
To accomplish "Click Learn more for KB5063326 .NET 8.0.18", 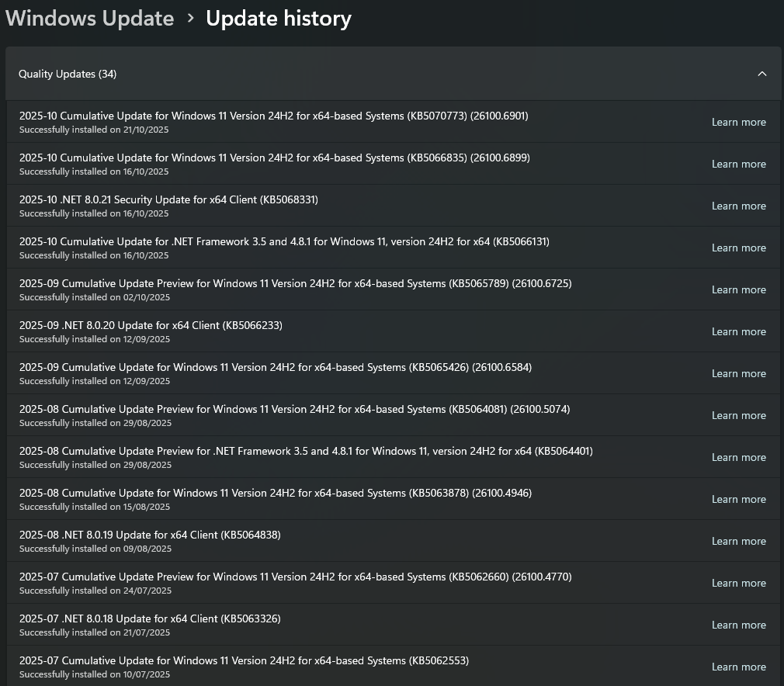I will 738,625.
